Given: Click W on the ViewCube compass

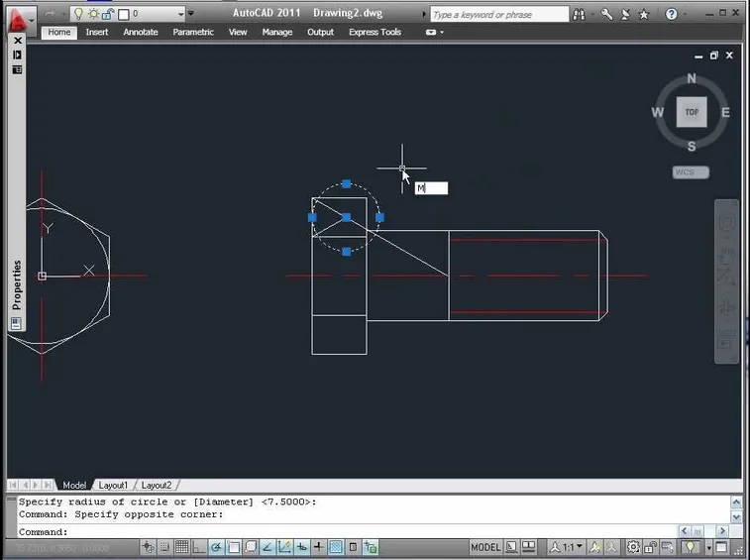Looking at the screenshot, I should (x=658, y=112).
